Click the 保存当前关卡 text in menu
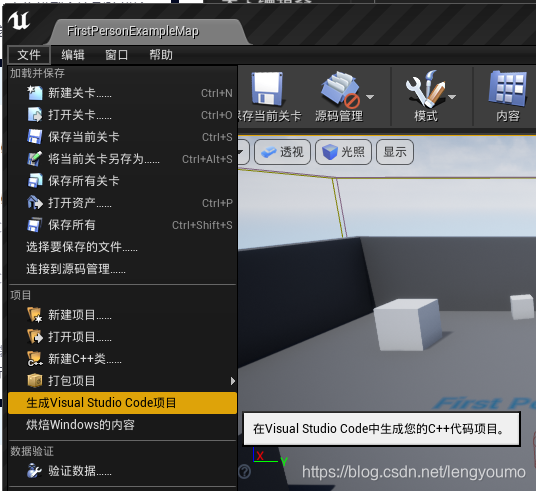The height and width of the screenshot is (491, 536). (x=83, y=137)
